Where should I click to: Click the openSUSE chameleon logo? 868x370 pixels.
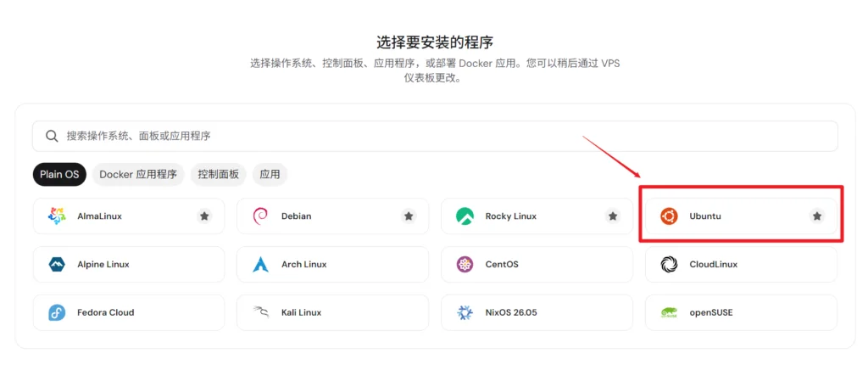[670, 312]
